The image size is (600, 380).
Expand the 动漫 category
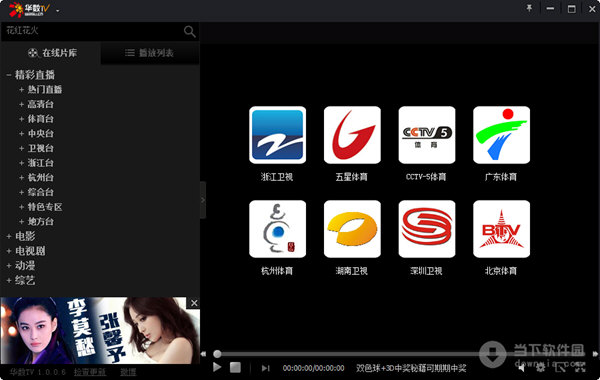click(9, 266)
